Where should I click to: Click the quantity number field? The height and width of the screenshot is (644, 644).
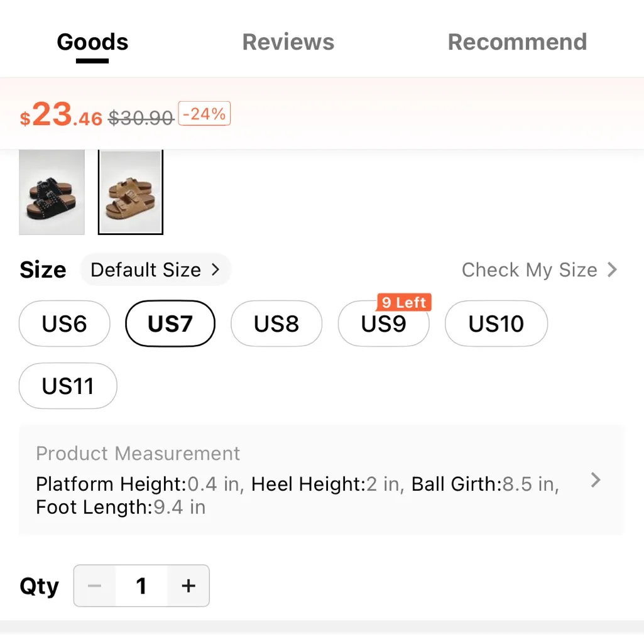coord(141,586)
